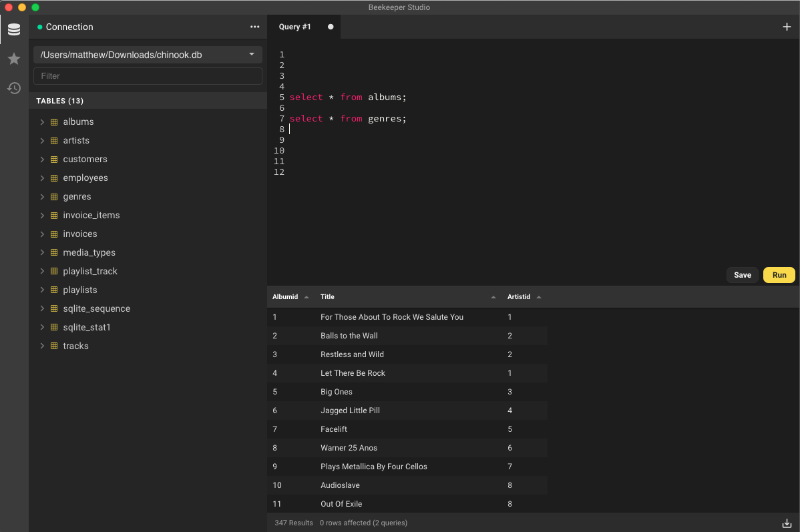Expand the media_types table chevron
This screenshot has height=532, width=800.
pos(42,252)
